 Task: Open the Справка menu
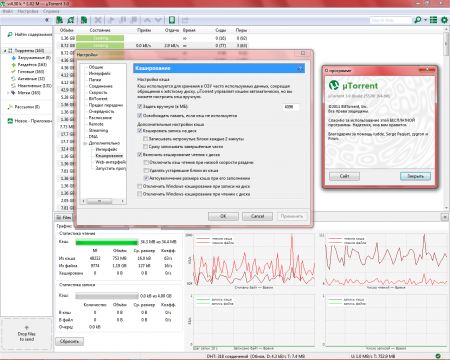pyautogui.click(x=51, y=11)
